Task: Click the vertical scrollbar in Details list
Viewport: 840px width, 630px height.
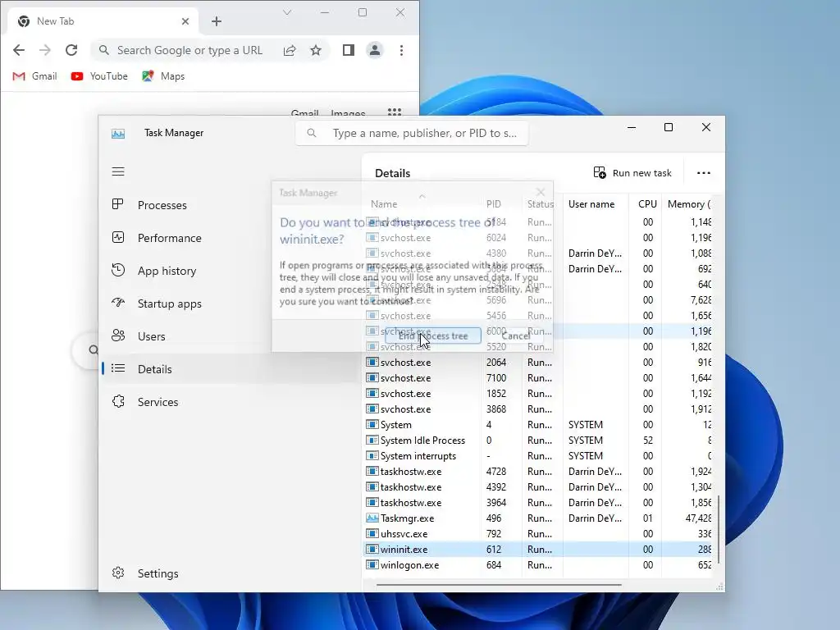Action: pyautogui.click(x=719, y=529)
